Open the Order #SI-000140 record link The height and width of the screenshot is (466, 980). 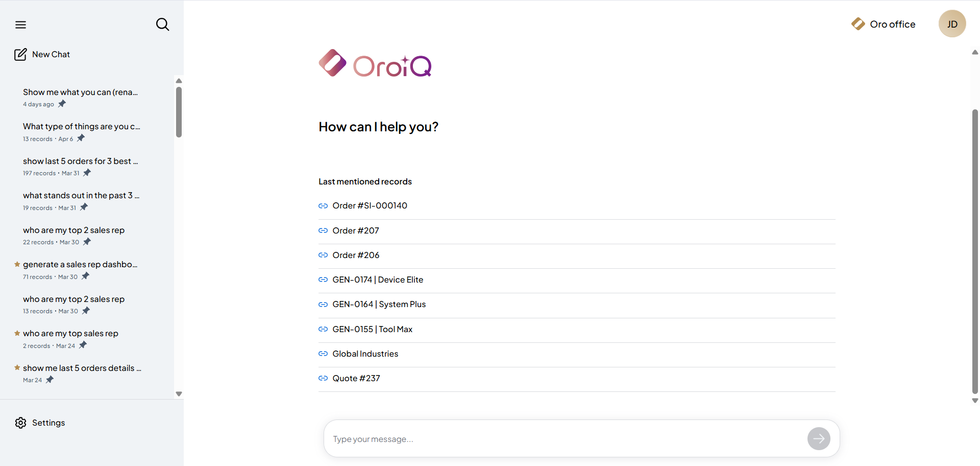tap(370, 205)
